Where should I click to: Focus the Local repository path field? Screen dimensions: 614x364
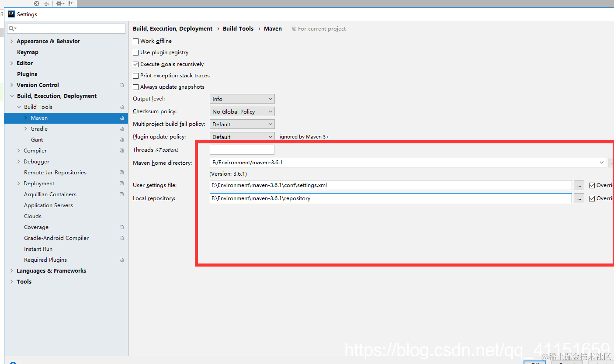391,198
